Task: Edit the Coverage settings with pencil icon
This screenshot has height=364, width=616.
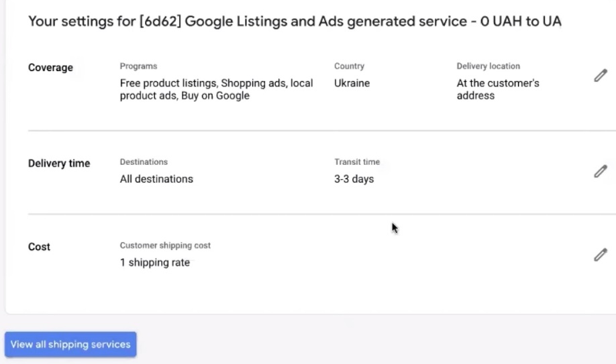Action: point(601,76)
